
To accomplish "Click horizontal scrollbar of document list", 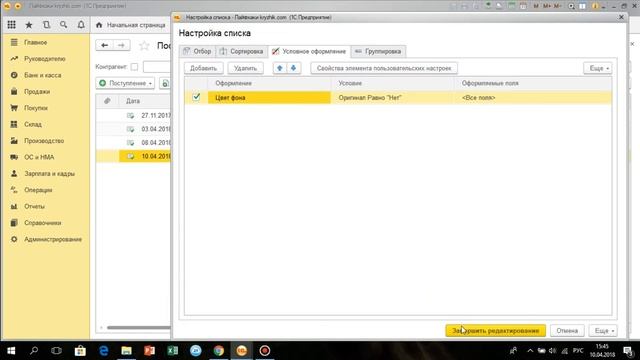I will coord(138,327).
